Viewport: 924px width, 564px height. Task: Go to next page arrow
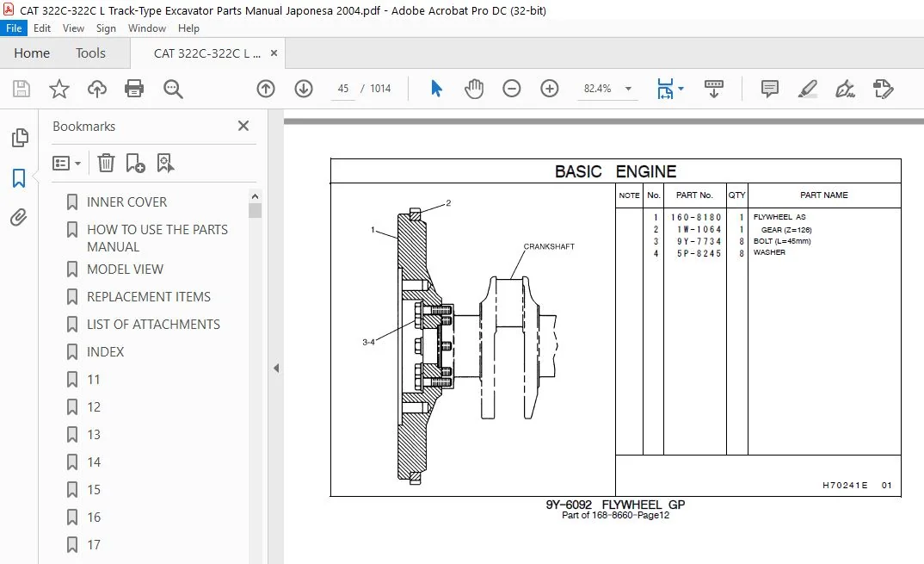(304, 89)
